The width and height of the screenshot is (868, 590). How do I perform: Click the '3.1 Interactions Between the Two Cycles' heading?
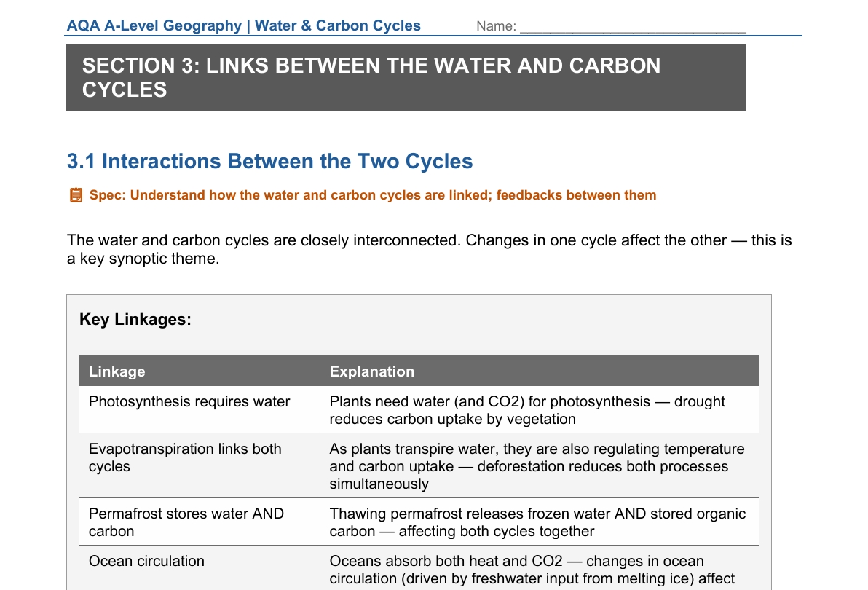(269, 161)
